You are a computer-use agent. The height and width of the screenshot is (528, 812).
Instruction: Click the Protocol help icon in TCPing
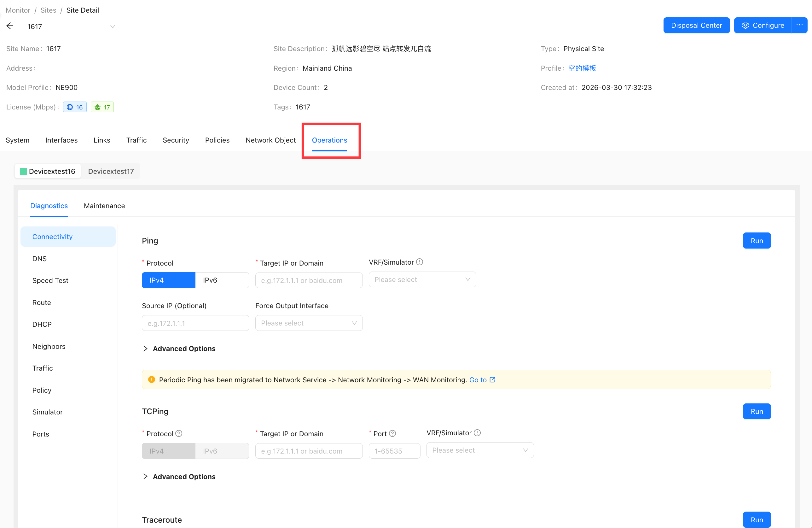point(179,433)
